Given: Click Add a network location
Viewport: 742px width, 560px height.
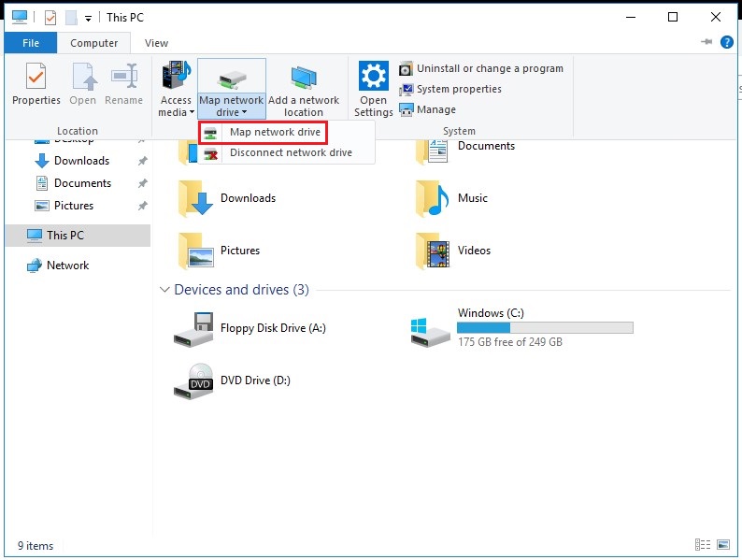Looking at the screenshot, I should click(x=304, y=89).
